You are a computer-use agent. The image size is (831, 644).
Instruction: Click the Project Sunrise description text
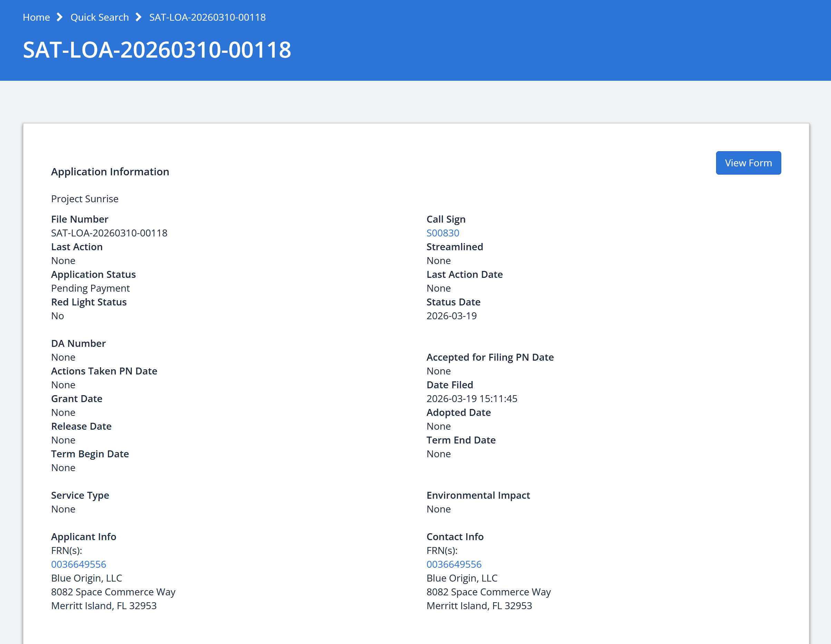tap(85, 199)
